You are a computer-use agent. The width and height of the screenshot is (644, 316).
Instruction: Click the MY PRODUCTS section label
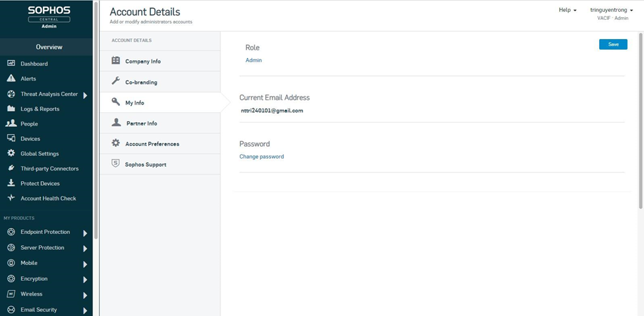pyautogui.click(x=19, y=218)
